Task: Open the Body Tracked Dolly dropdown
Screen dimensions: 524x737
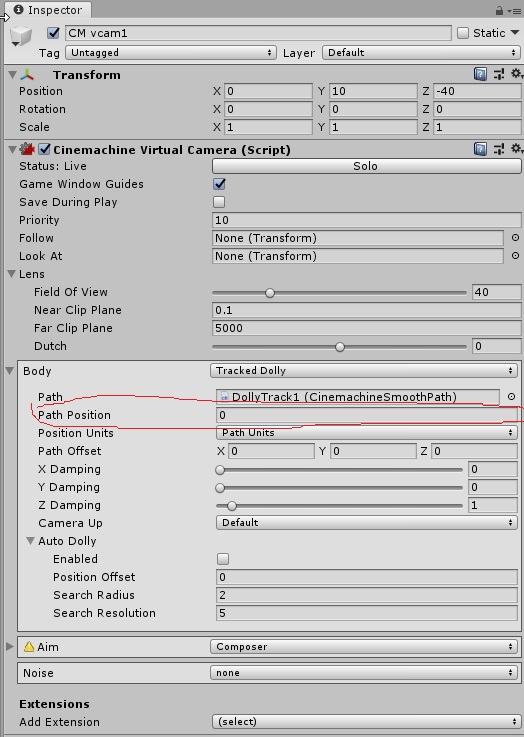Action: pyautogui.click(x=365, y=370)
